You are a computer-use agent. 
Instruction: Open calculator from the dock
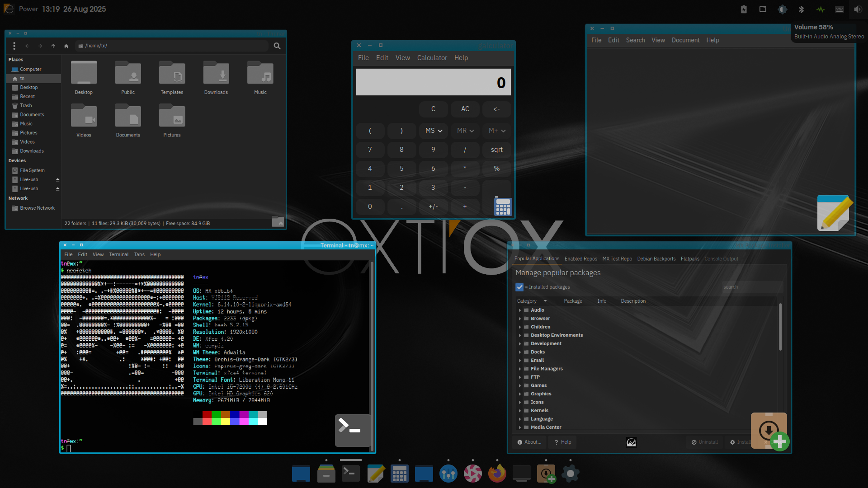coord(400,473)
